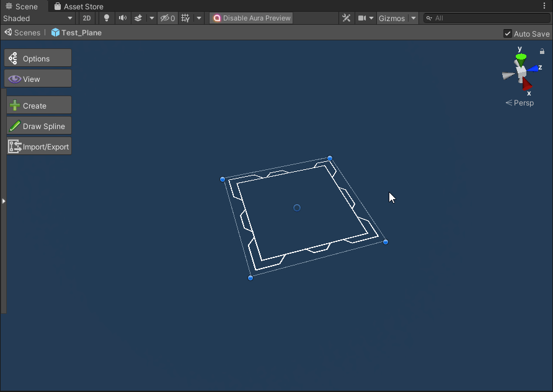
Task: Activate the Draw Spline tool
Action: tap(39, 126)
